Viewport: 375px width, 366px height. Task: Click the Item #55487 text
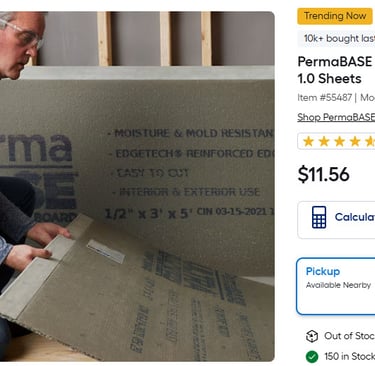coord(325,97)
